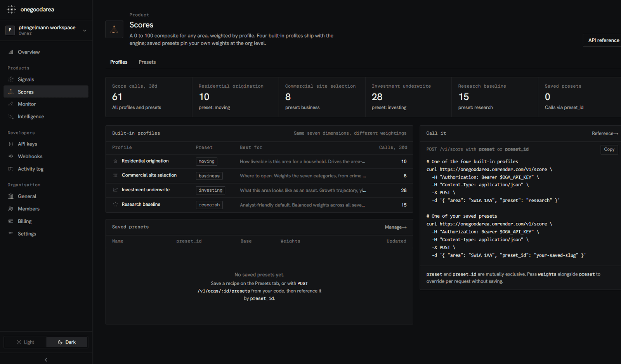Switch to Light theme
This screenshot has width=621, height=364.
click(25, 342)
